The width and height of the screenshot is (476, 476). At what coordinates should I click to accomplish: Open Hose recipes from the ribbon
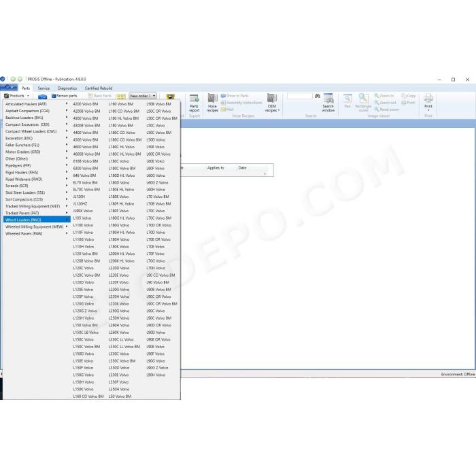[x=212, y=103]
